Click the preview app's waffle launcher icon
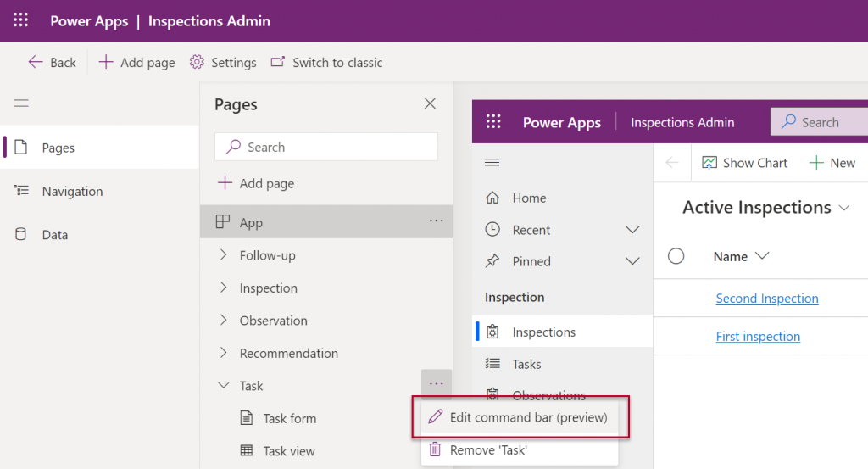This screenshot has height=469, width=868. click(x=493, y=122)
